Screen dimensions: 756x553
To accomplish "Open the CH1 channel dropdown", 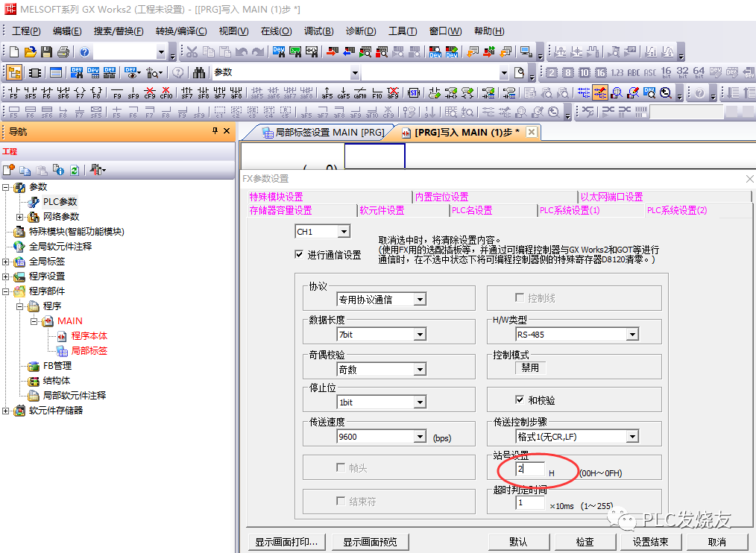I will pyautogui.click(x=343, y=232).
